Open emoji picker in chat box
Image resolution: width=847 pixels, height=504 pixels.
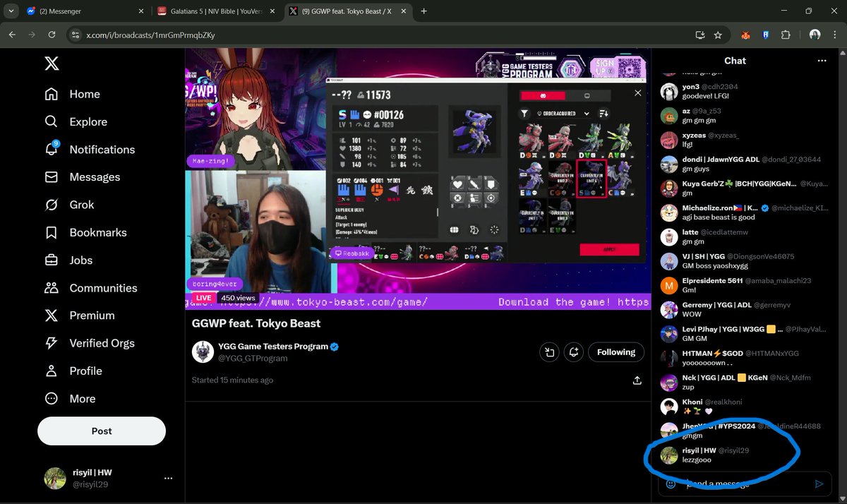pyautogui.click(x=671, y=484)
